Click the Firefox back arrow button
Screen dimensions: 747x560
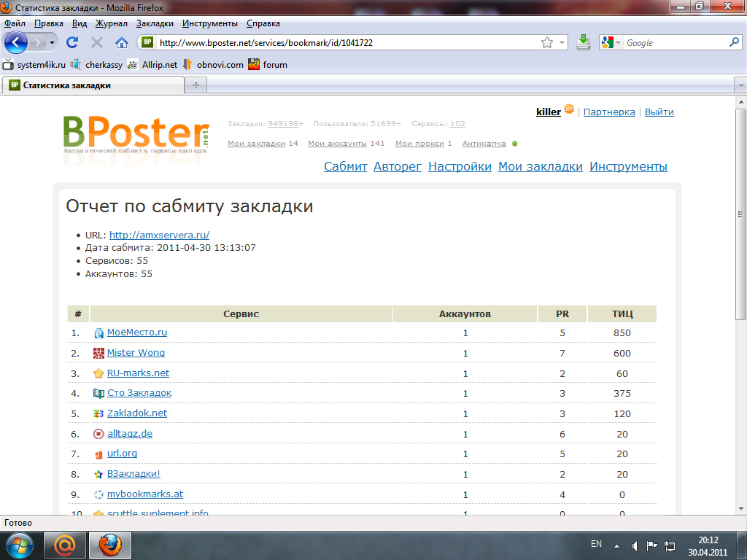coord(16,43)
